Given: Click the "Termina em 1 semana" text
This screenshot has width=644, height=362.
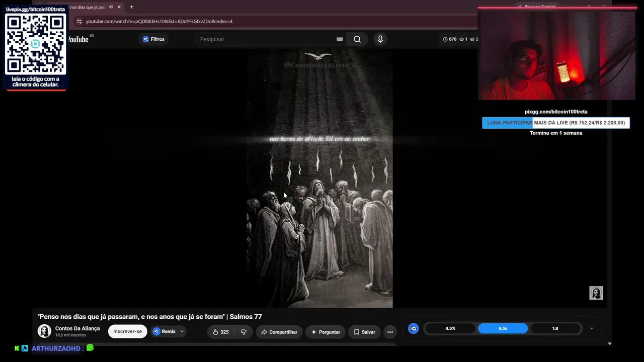Looking at the screenshot, I should [x=556, y=133].
